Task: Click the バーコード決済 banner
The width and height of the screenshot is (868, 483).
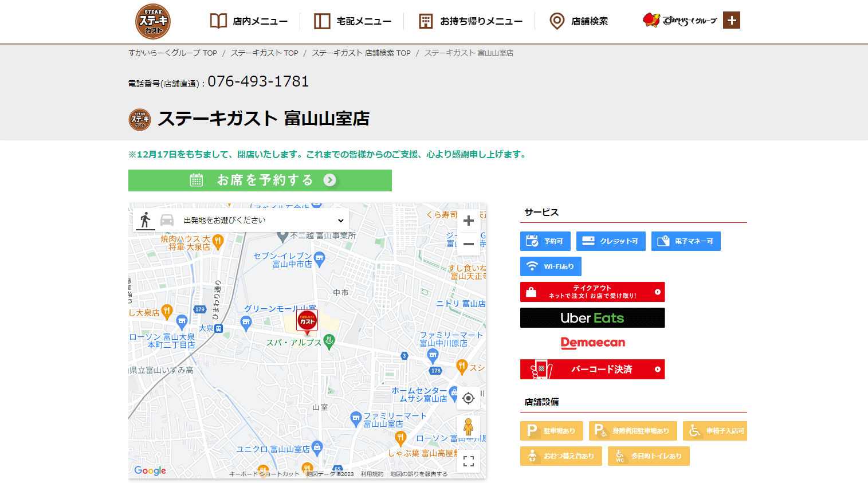Action: coord(592,370)
